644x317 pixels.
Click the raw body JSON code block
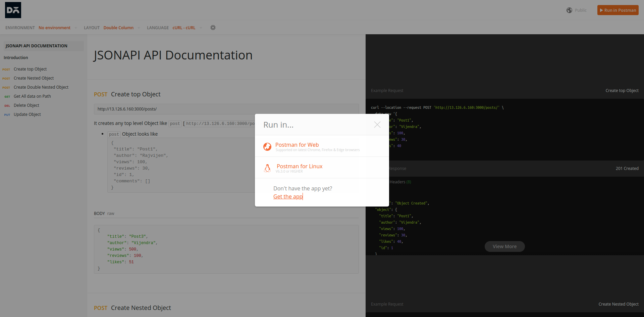pos(226,249)
